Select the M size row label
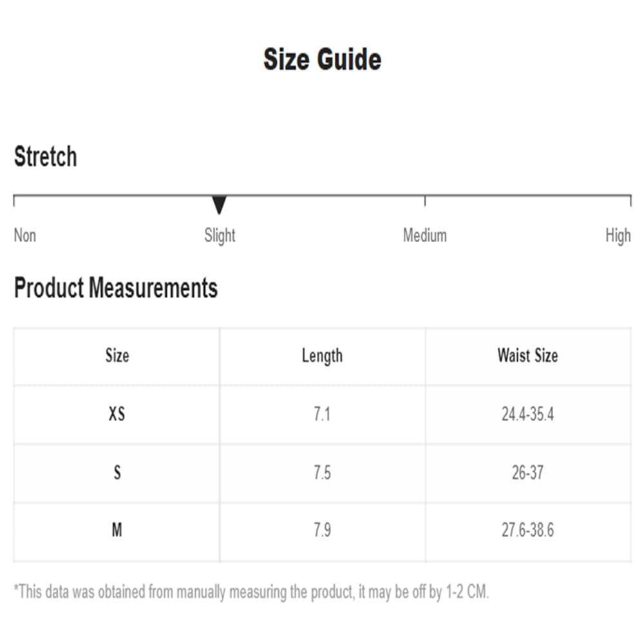 [x=117, y=530]
